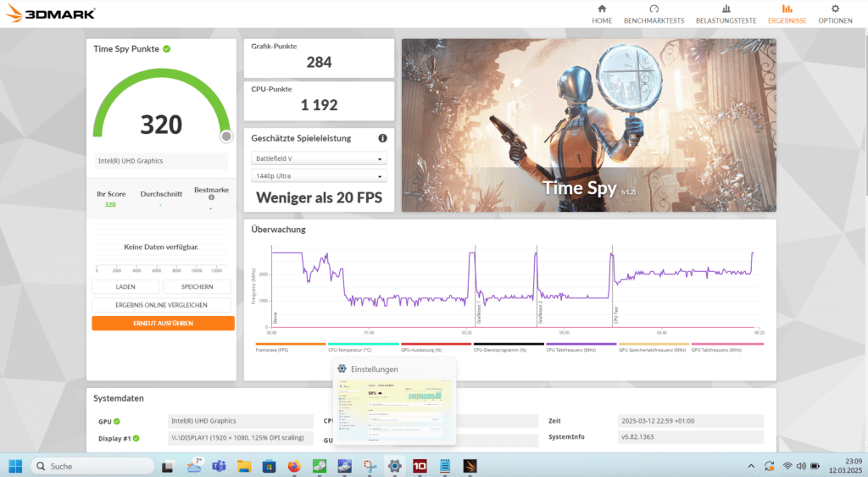
Task: Open the Wi-Fi network tray icon
Action: (x=787, y=467)
